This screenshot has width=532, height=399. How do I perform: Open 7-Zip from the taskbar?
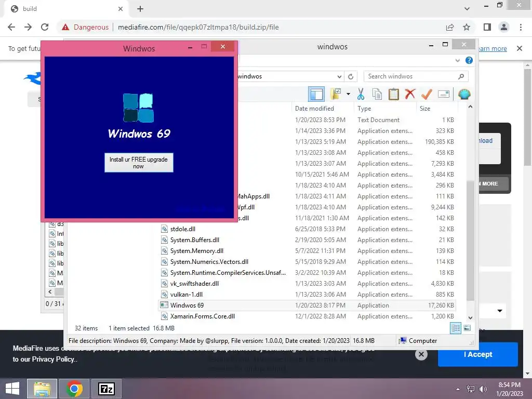107,389
